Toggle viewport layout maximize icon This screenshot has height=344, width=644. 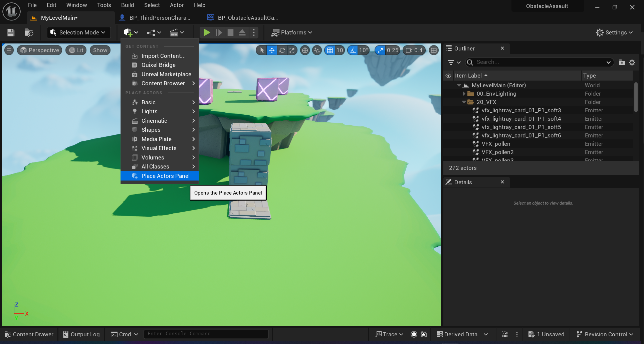tap(434, 50)
